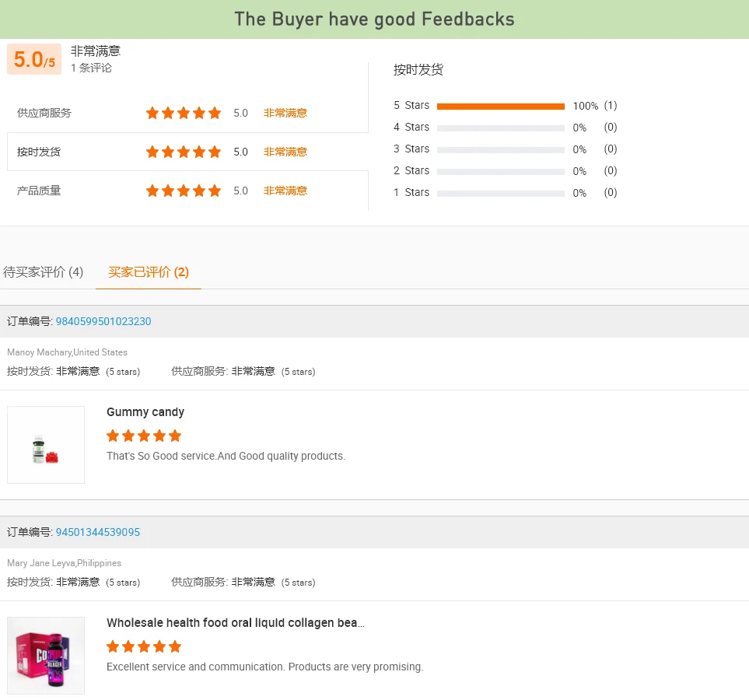Click the 1 Stars rating bar
The width and height of the screenshot is (749, 700).
coord(500,193)
